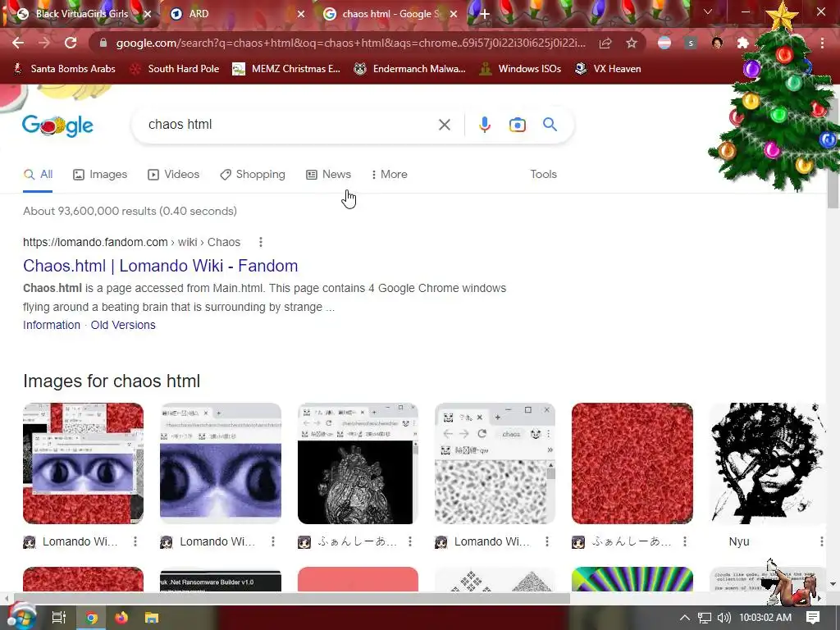This screenshot has width=840, height=630.
Task: Switch to Black VirtuaGirls Girls tab
Action: click(x=82, y=14)
